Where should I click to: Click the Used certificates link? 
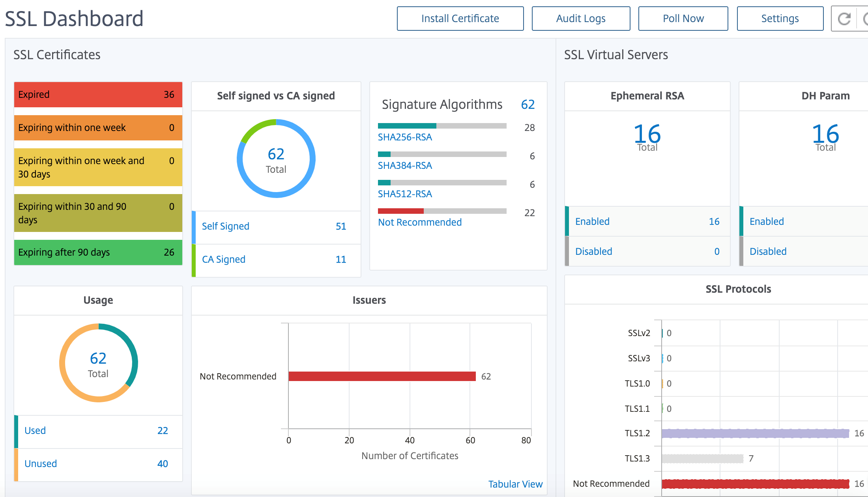(x=35, y=431)
